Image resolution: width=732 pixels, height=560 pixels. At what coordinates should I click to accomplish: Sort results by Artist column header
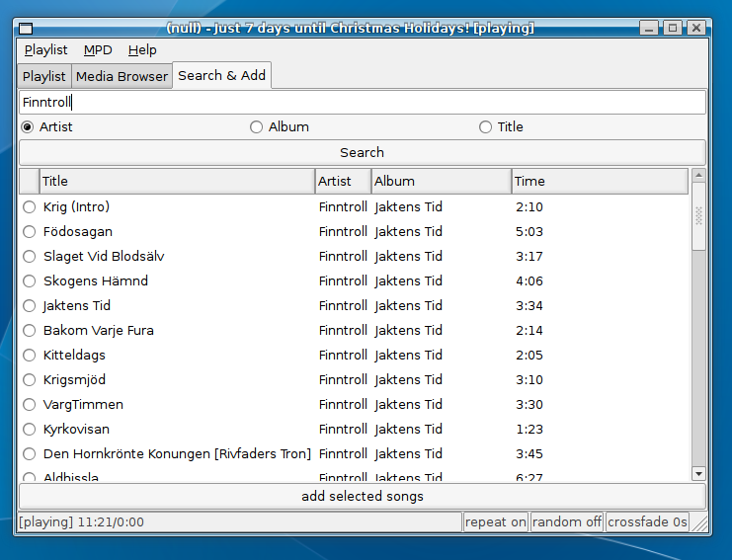343,181
